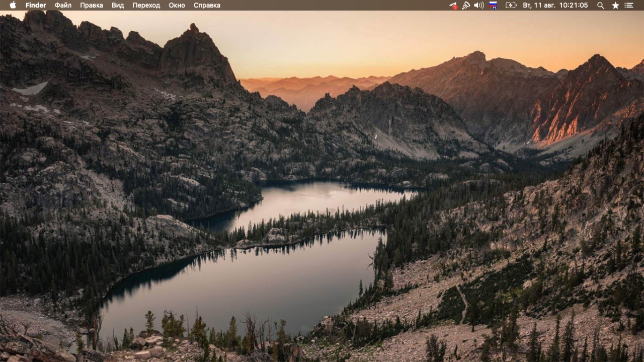Open the Справка menu
The width and height of the screenshot is (644, 362).
207,5
